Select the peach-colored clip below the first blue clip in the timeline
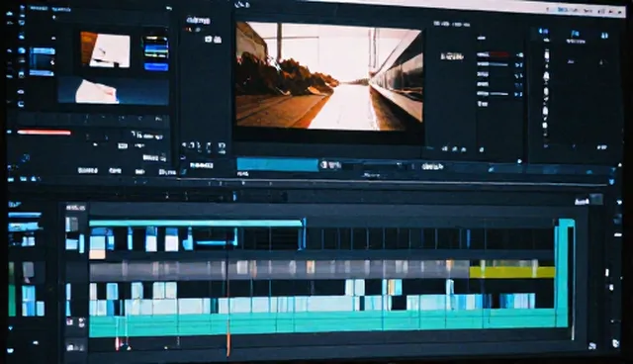Viewport: 633px width, 364px height. click(97, 254)
